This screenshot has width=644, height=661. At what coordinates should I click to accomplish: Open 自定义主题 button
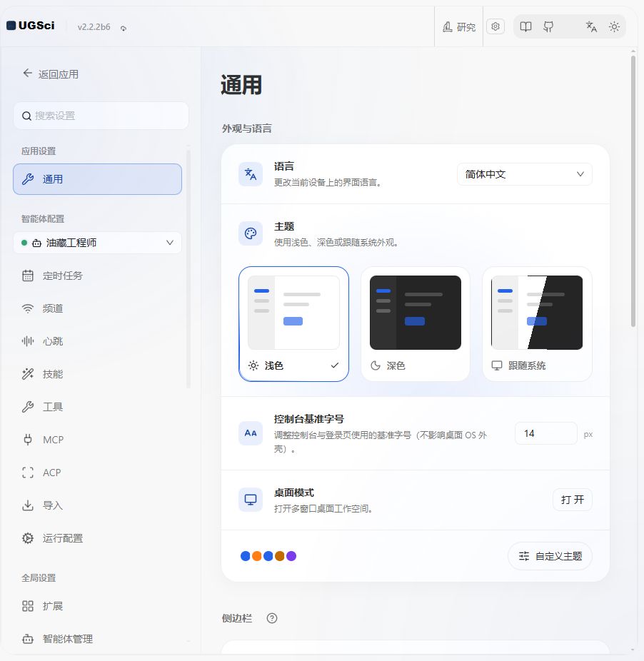pos(550,556)
